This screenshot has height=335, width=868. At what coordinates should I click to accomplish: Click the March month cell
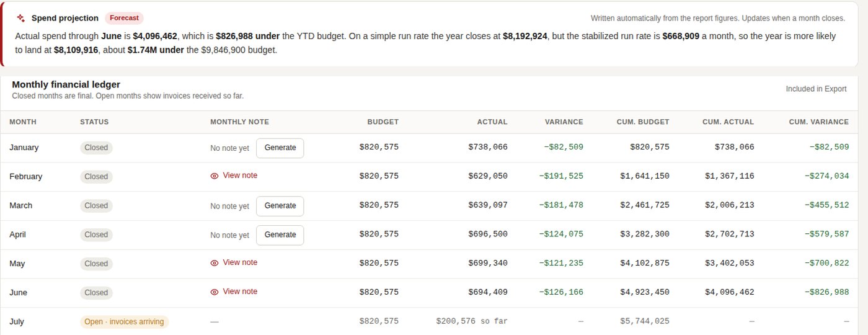coord(21,205)
